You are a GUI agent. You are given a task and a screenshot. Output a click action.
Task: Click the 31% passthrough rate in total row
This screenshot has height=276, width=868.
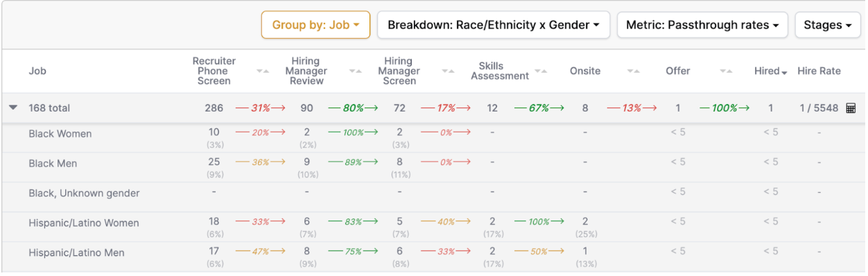[x=261, y=108]
